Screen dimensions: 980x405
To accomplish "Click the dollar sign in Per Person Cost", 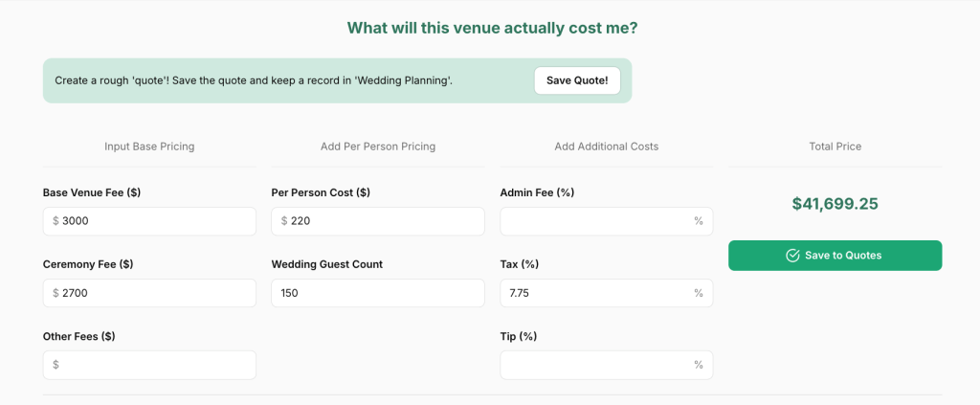I will coord(285,221).
